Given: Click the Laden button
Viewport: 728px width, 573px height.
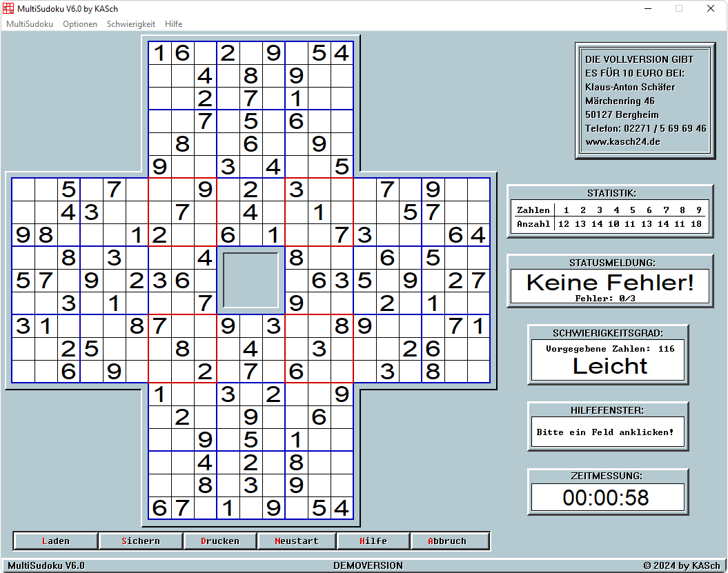Looking at the screenshot, I should coord(56,541).
